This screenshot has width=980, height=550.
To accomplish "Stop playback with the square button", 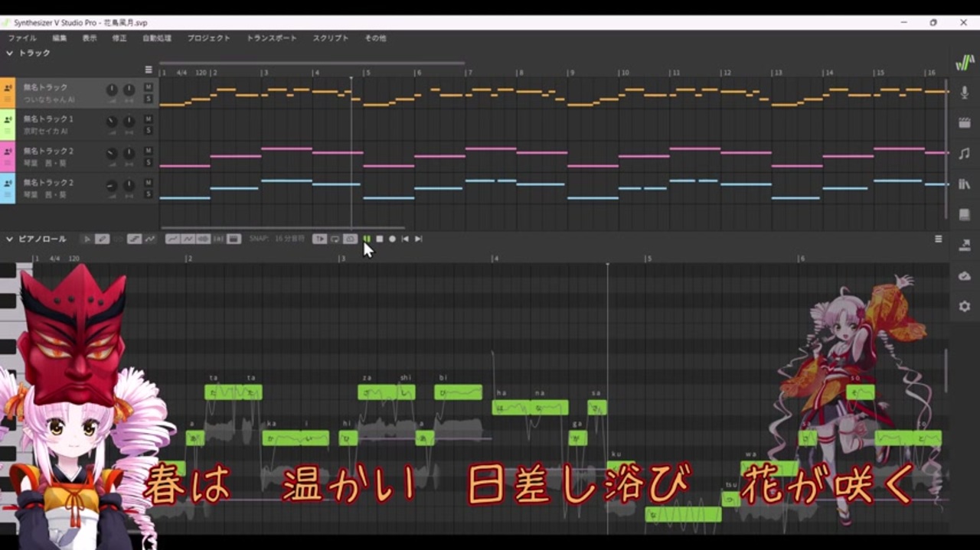I will click(x=380, y=239).
